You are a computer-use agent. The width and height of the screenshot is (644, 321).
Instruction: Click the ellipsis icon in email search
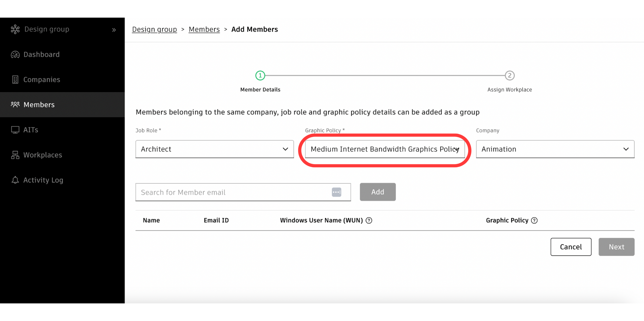pos(336,192)
